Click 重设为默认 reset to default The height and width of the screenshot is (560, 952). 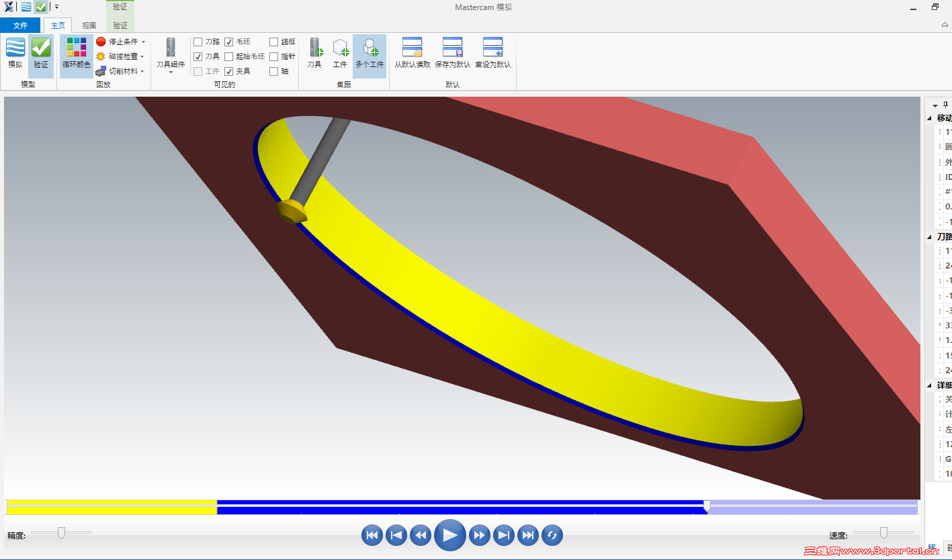[493, 53]
